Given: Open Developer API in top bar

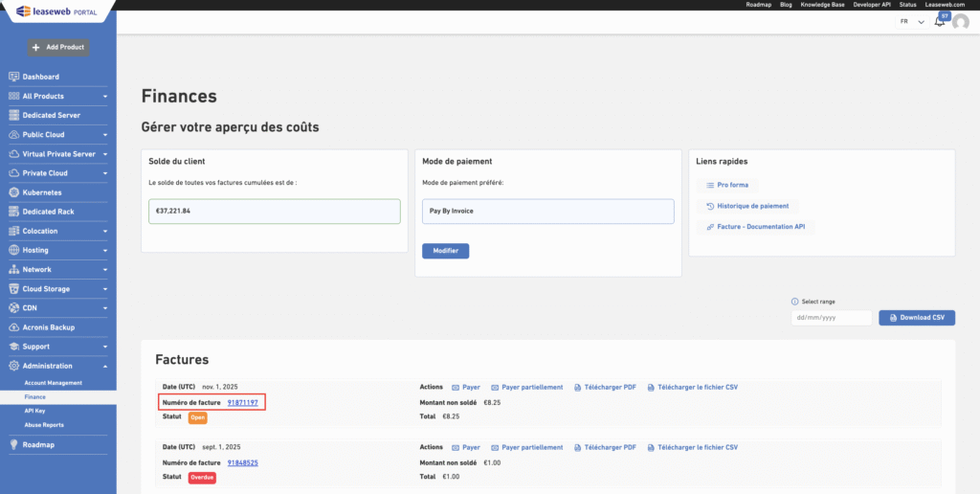Looking at the screenshot, I should coord(872,5).
